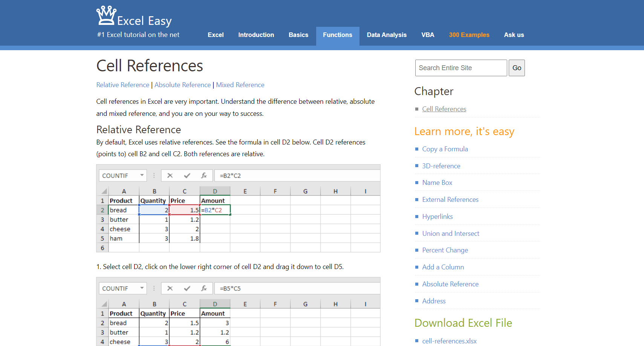Click the select-all triangle in first spreadsheet

tap(104, 191)
